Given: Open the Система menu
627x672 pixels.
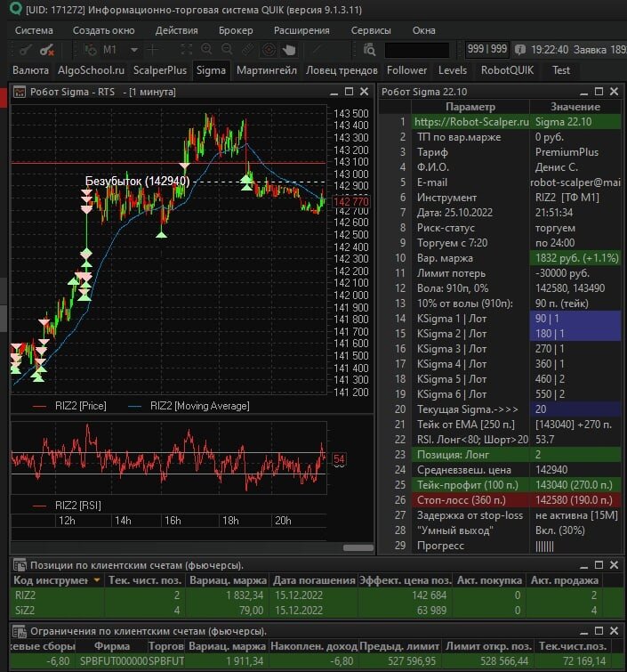Looking at the screenshot, I should coord(34,30).
